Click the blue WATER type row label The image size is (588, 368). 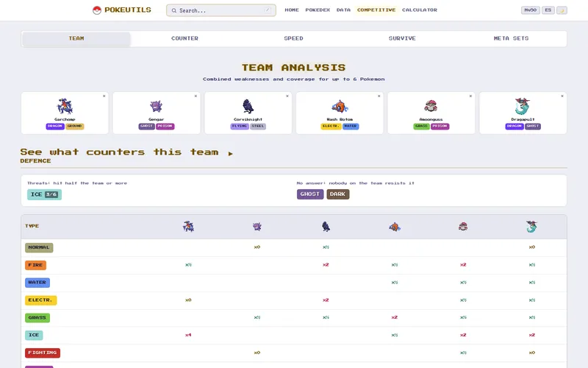[37, 283]
